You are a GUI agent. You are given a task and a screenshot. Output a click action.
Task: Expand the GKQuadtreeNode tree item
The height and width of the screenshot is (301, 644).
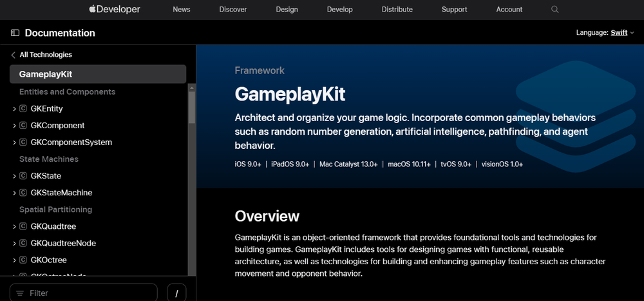pyautogui.click(x=14, y=244)
